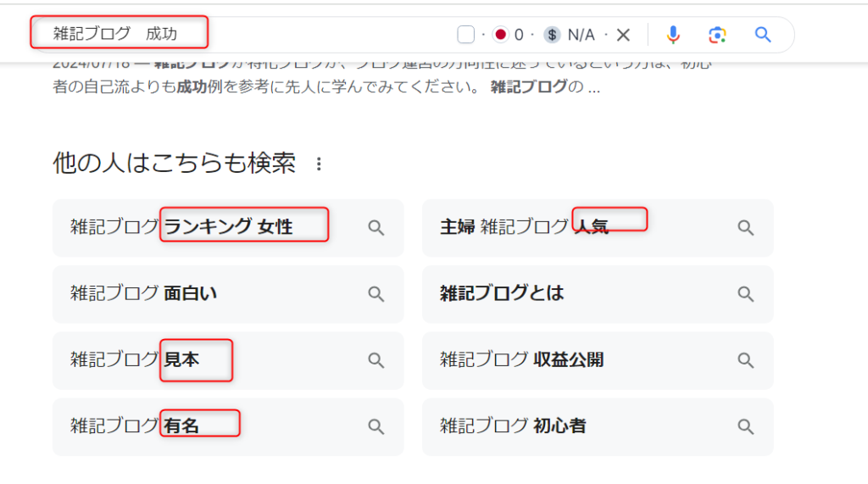868x484 pixels.
Task: Click magnifier icon on 収益公開 row
Action: click(746, 360)
